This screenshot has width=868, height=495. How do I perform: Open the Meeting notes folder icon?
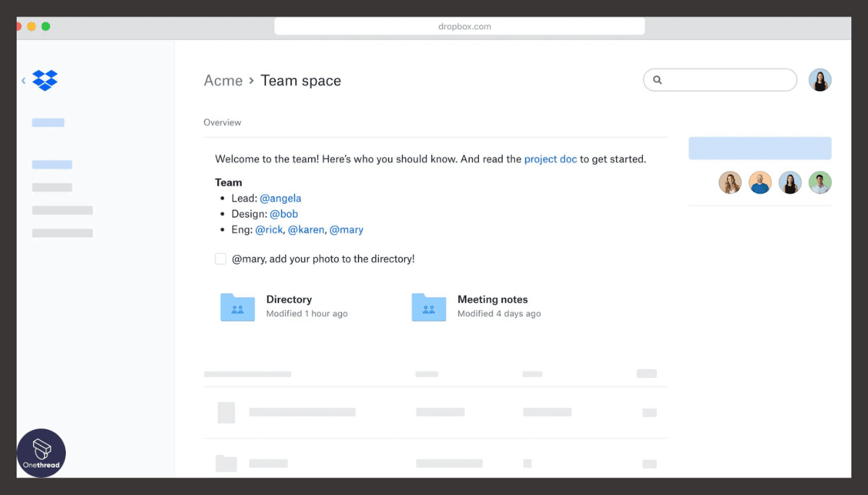428,306
